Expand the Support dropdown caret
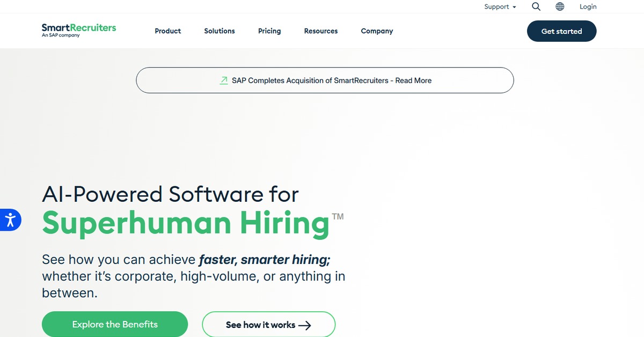 coord(514,7)
